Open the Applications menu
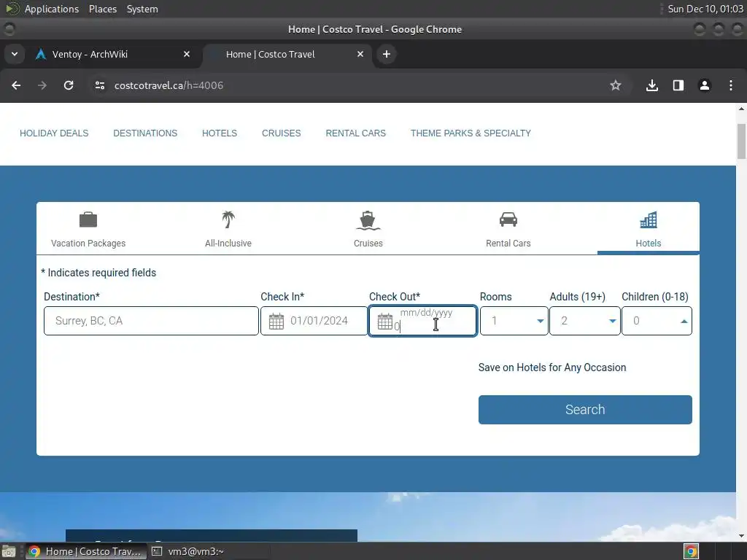This screenshot has height=560, width=747. tap(52, 9)
